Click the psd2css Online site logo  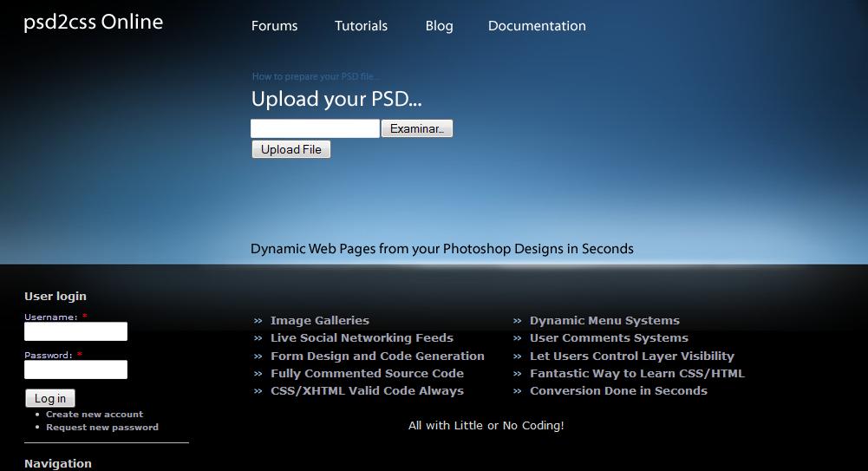click(x=93, y=23)
